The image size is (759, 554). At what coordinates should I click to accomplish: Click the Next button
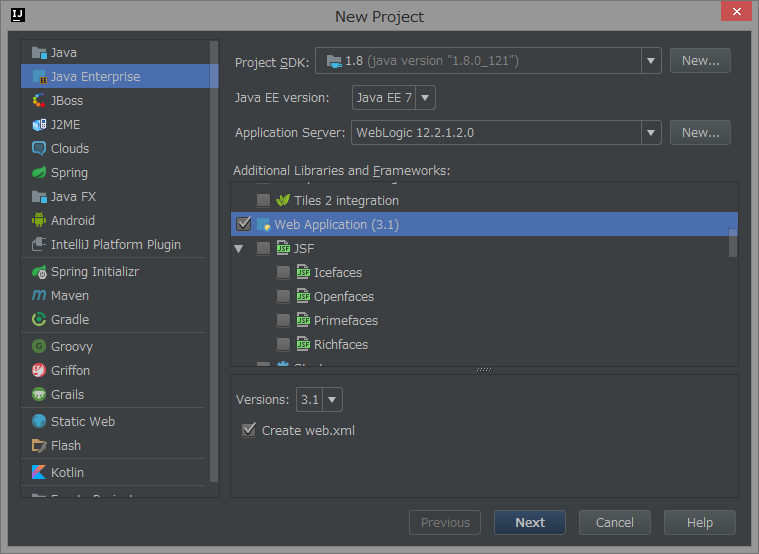pos(530,523)
